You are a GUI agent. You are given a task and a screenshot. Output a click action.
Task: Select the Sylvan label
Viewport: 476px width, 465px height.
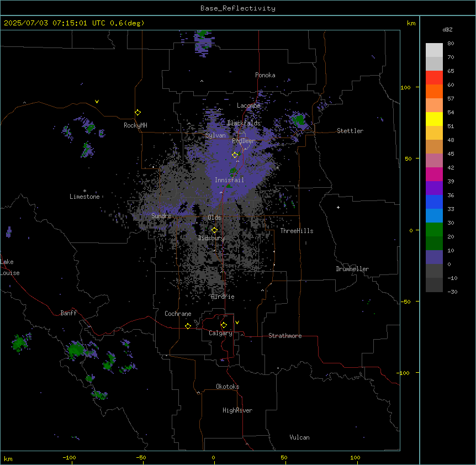pos(215,135)
